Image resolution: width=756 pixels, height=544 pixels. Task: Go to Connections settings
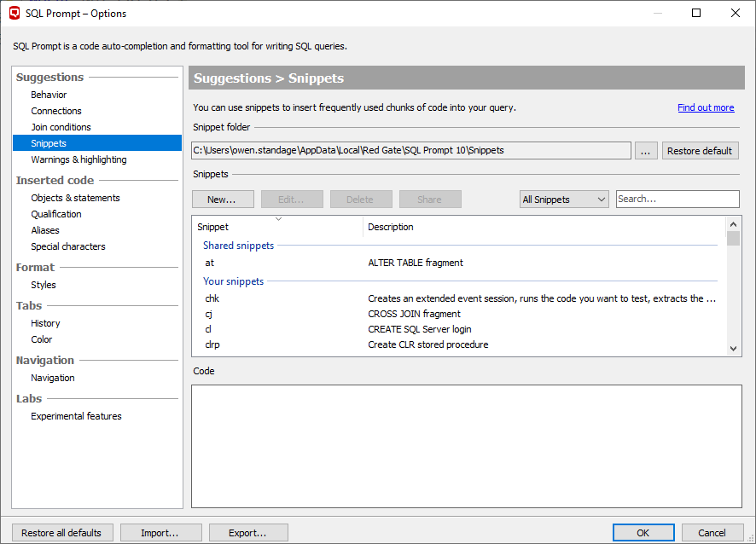[x=56, y=111]
